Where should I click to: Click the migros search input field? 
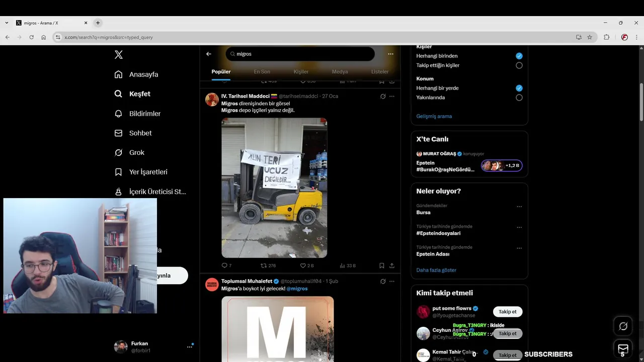(x=300, y=54)
